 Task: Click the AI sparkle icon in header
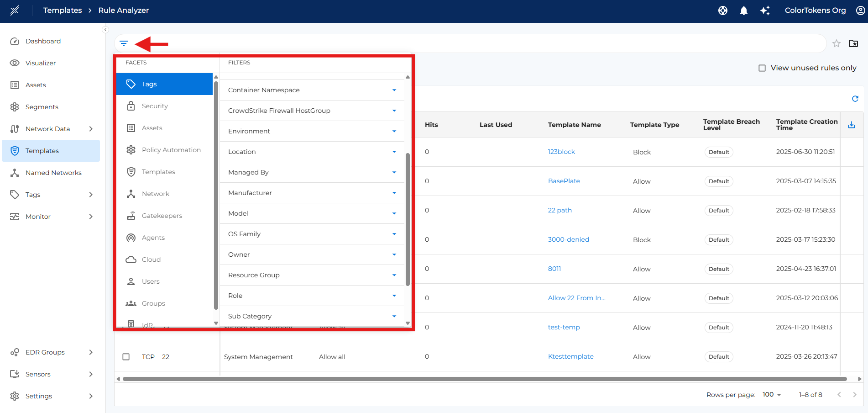[x=765, y=11]
